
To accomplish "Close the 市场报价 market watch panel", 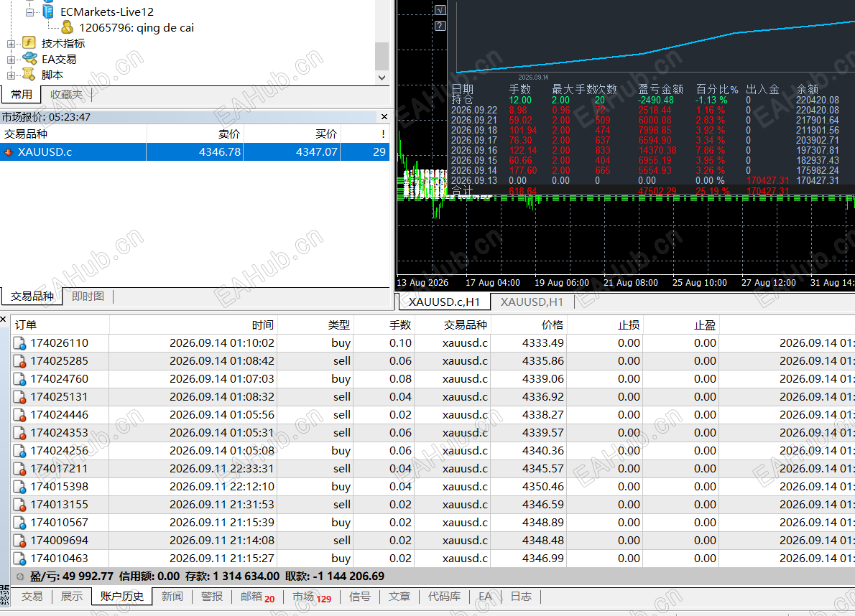I will [x=384, y=116].
